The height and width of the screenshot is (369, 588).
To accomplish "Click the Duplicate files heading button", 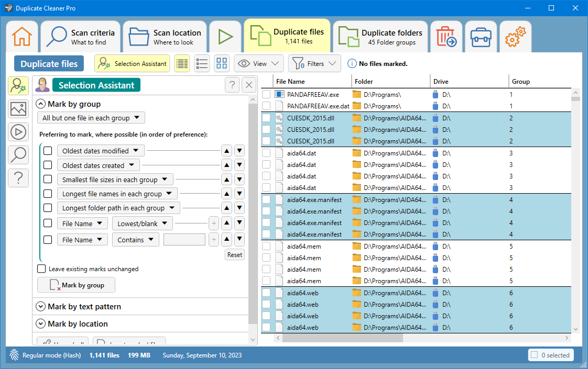I will (49, 64).
